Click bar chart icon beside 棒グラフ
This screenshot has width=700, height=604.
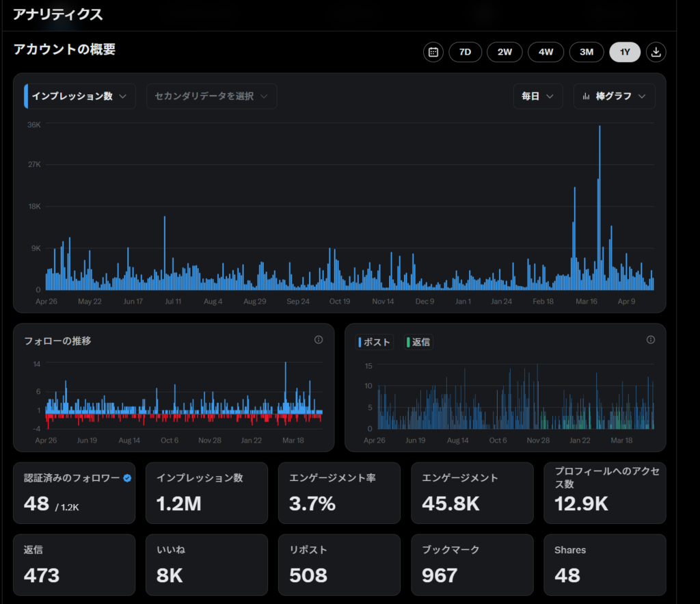[x=586, y=96]
